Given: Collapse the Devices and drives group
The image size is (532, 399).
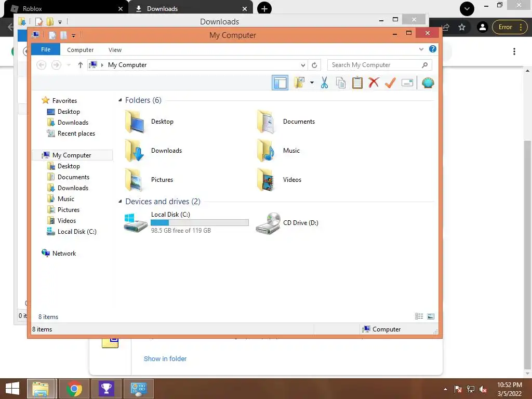Looking at the screenshot, I should pos(120,201).
